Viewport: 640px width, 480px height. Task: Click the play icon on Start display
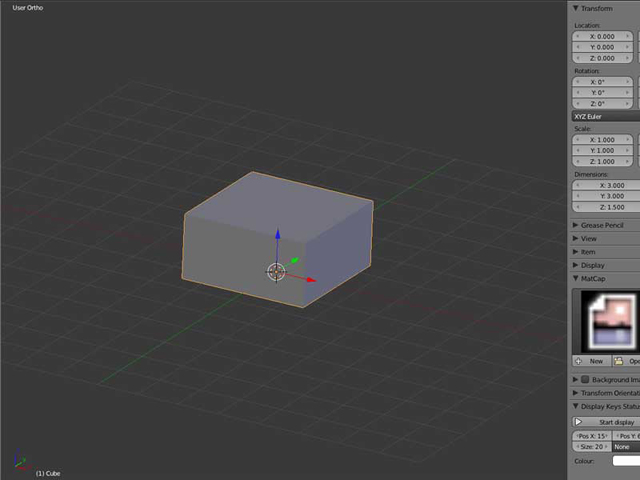(x=579, y=422)
